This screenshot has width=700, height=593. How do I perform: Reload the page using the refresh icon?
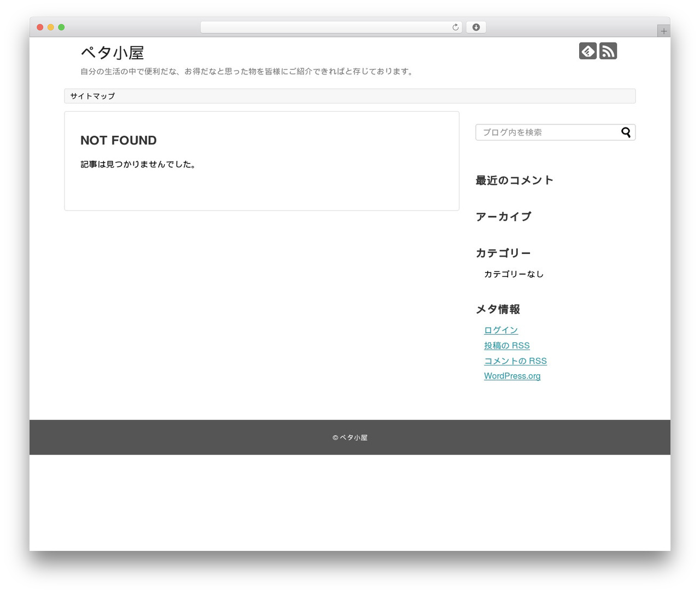point(455,27)
